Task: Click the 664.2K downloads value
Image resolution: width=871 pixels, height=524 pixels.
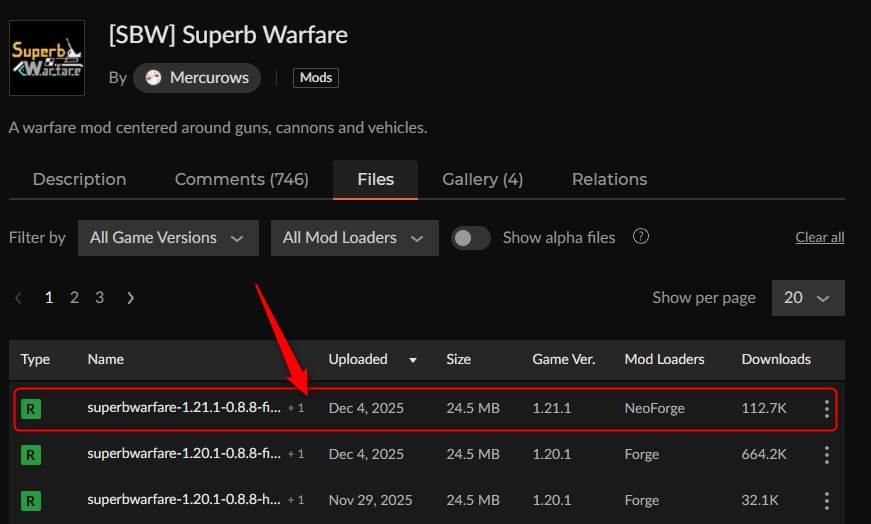Action: tap(764, 454)
